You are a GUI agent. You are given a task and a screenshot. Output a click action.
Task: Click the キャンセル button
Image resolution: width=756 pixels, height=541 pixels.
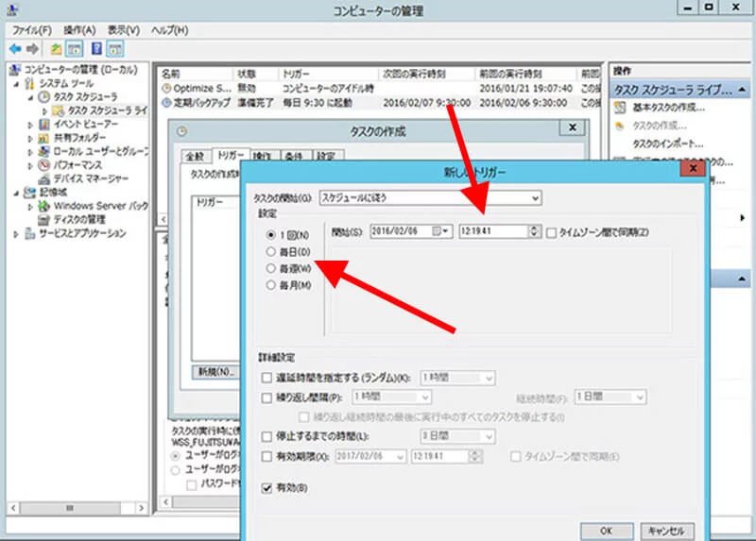coord(668,531)
